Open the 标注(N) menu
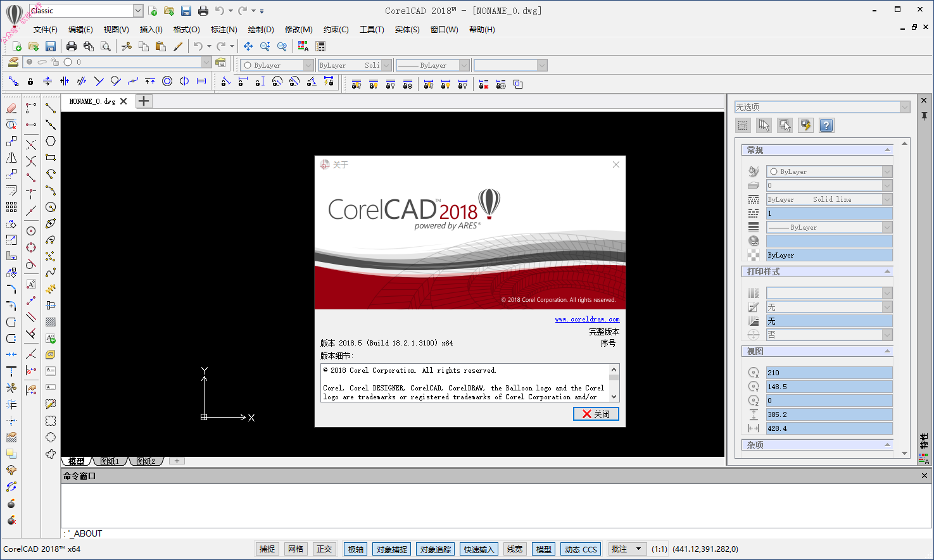 pyautogui.click(x=224, y=30)
